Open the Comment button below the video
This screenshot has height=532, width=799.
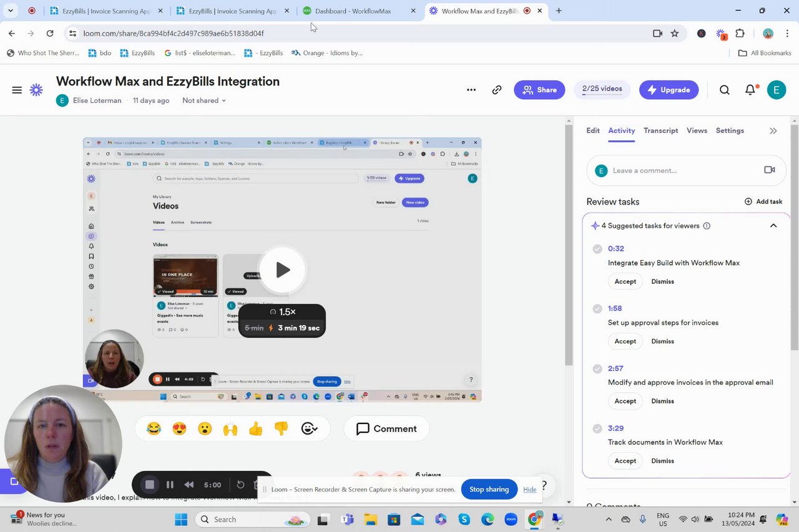pos(386,428)
